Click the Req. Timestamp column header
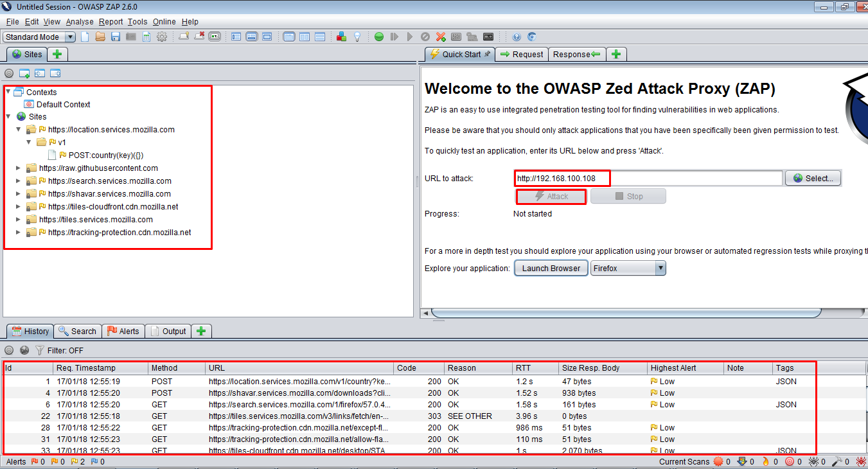 click(x=100, y=368)
